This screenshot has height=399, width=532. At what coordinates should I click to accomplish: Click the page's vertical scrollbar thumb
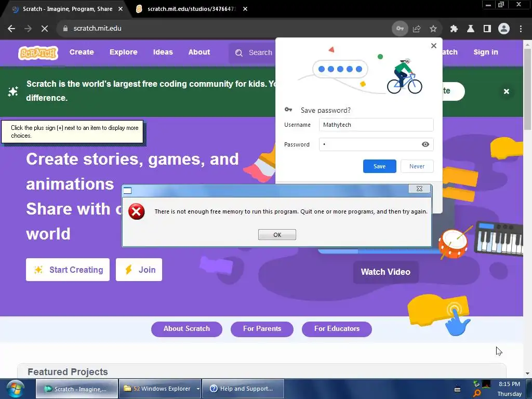pyautogui.click(x=527, y=89)
